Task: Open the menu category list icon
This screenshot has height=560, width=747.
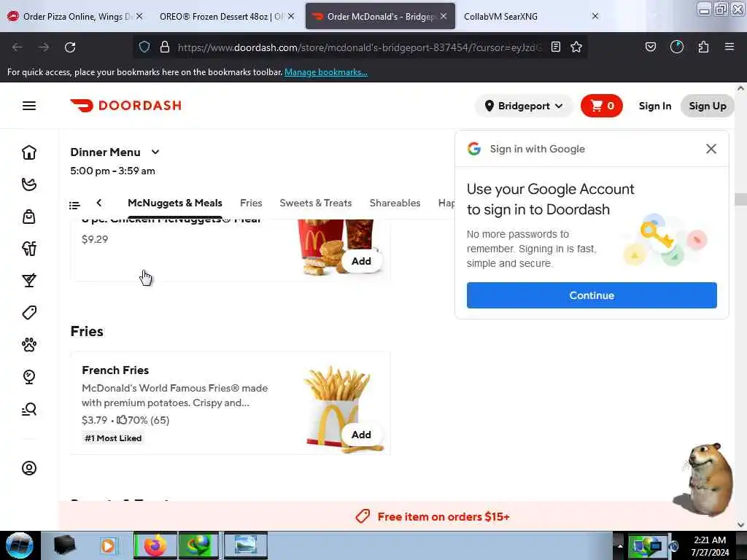Action: point(74,205)
